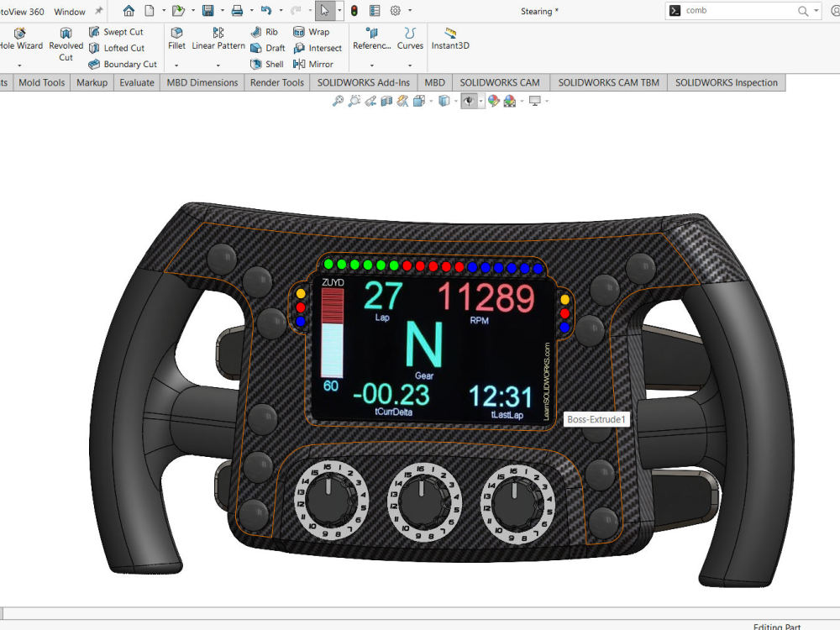Switch to the Mold Tools tab
The width and height of the screenshot is (840, 630).
point(42,82)
